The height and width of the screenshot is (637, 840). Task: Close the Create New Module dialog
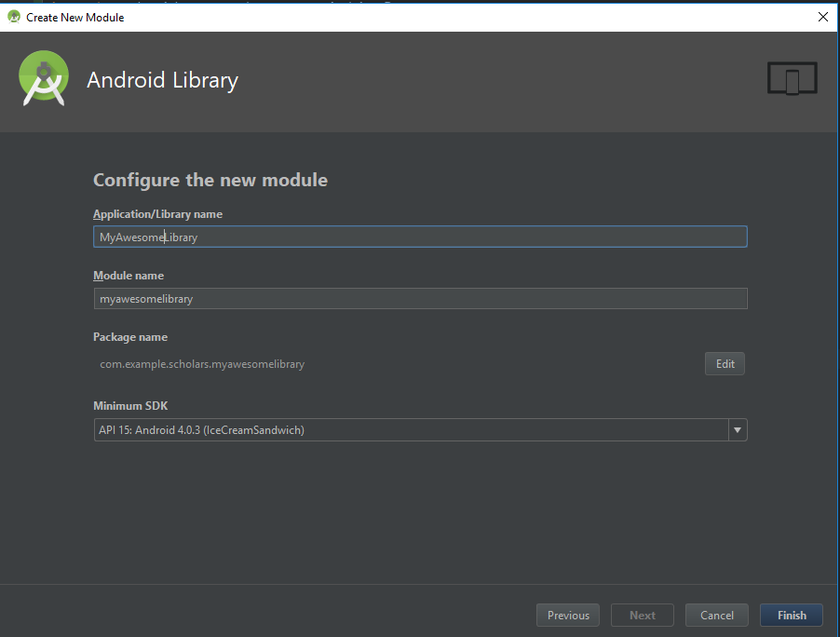click(x=822, y=16)
